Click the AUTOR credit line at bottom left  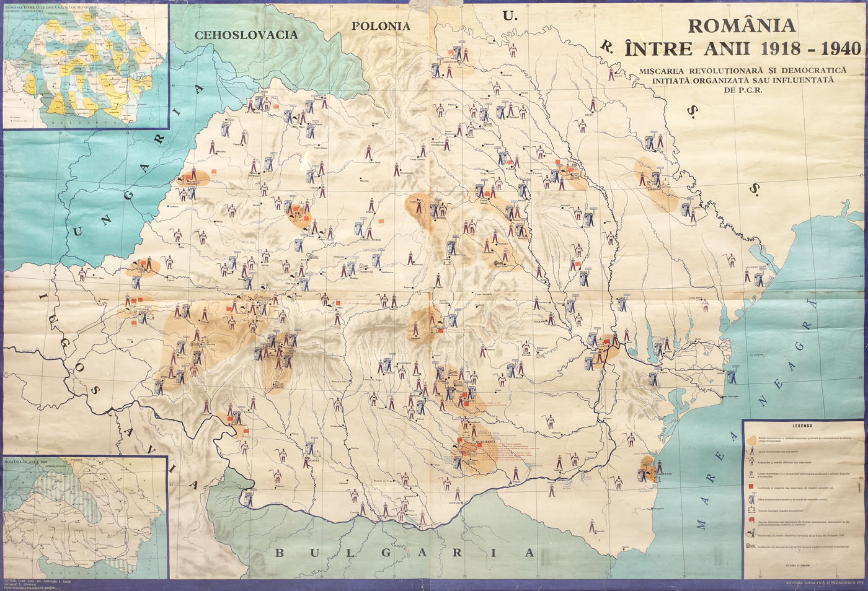coord(38,582)
